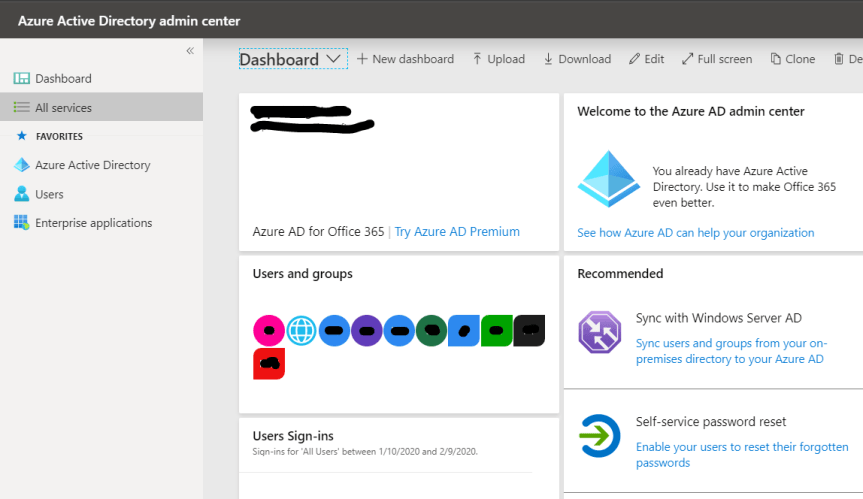Click the Self-service password reset arrow icon
The width and height of the screenshot is (863, 499).
tap(600, 436)
